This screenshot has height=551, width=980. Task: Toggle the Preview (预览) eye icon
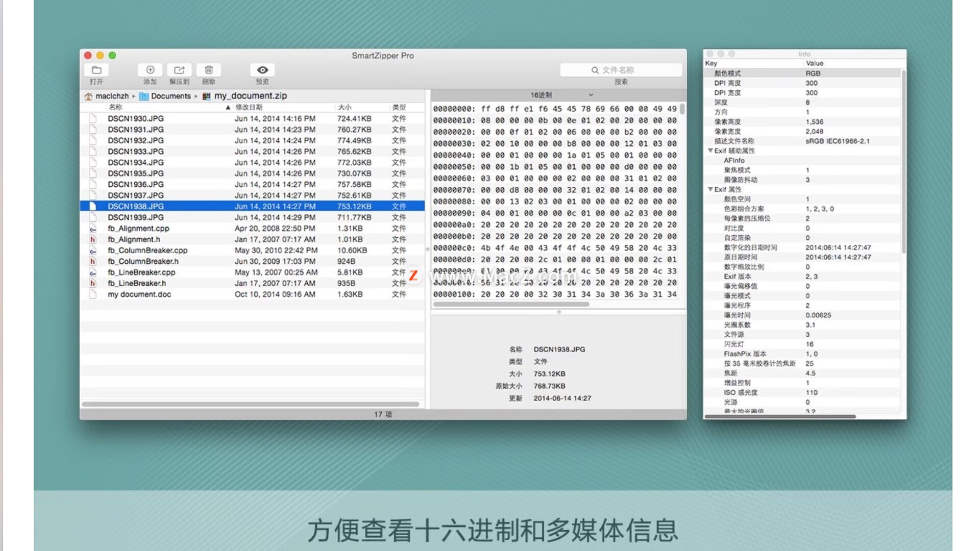pos(262,70)
